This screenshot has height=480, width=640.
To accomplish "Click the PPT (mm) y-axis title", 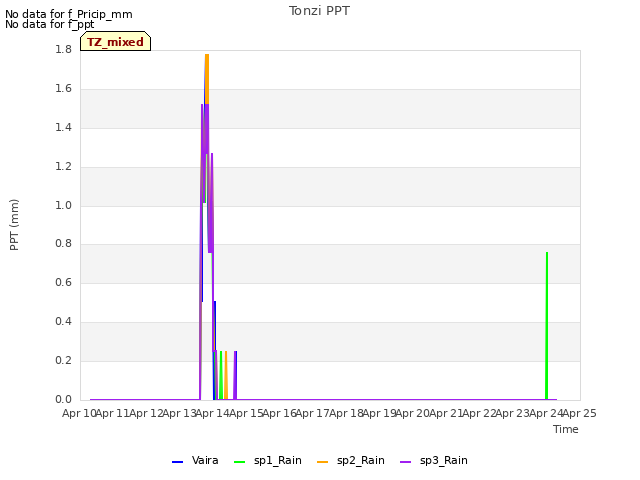I will [x=14, y=225].
